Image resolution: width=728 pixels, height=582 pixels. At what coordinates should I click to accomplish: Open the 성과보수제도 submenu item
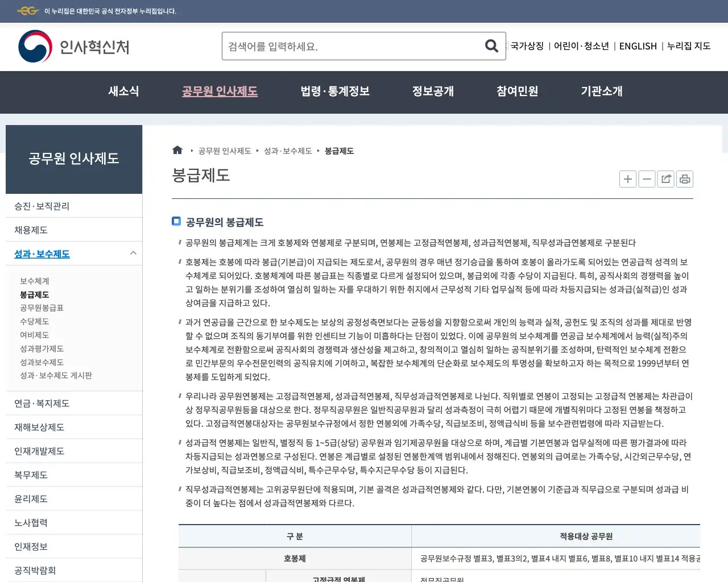pyautogui.click(x=42, y=362)
